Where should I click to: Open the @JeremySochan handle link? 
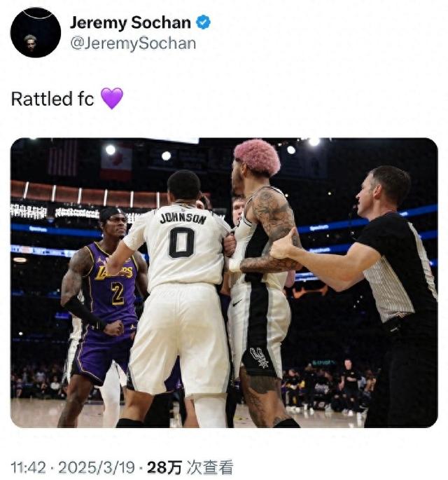pyautogui.click(x=133, y=43)
